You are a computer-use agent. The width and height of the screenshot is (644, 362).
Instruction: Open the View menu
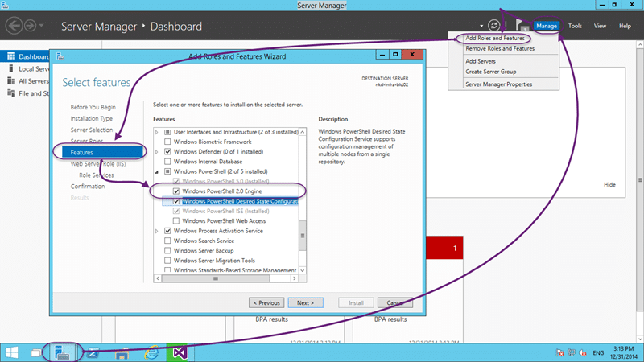click(x=600, y=26)
